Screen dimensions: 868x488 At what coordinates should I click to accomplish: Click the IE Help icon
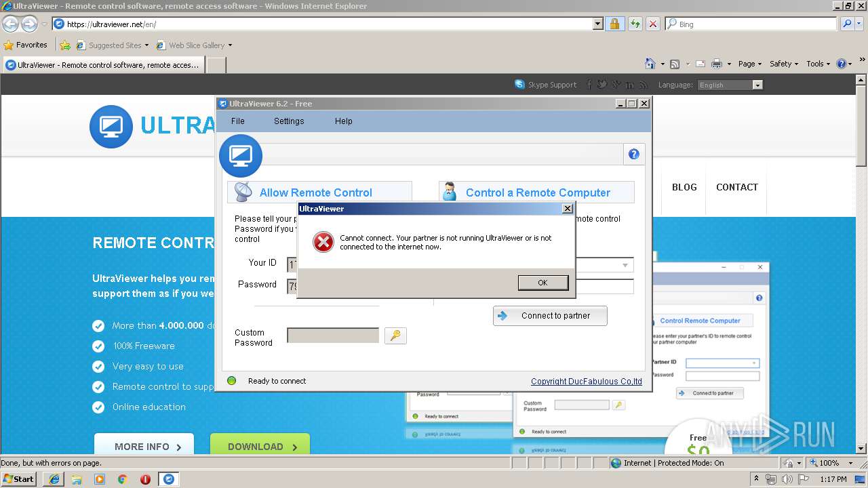coord(842,64)
